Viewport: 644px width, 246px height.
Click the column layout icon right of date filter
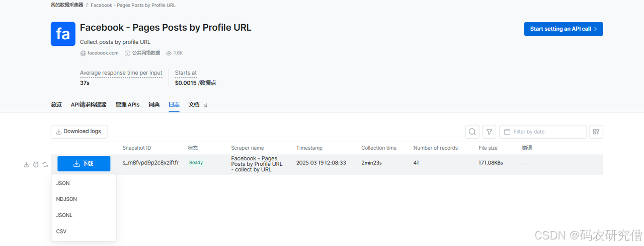pyautogui.click(x=596, y=132)
